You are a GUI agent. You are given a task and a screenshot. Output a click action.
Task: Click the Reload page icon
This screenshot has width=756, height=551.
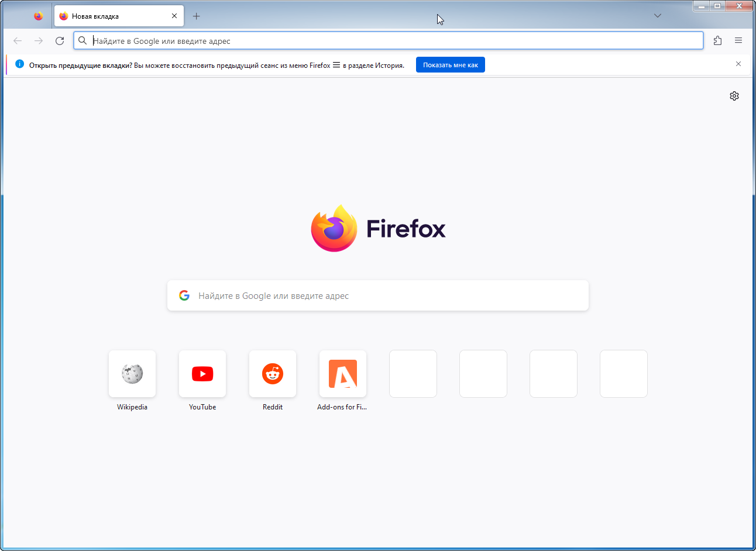coord(60,41)
